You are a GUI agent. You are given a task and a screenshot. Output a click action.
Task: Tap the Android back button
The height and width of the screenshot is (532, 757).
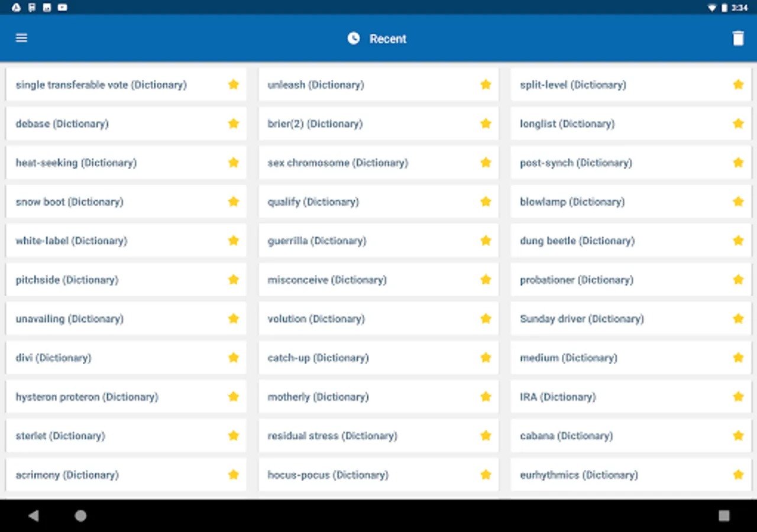point(34,516)
